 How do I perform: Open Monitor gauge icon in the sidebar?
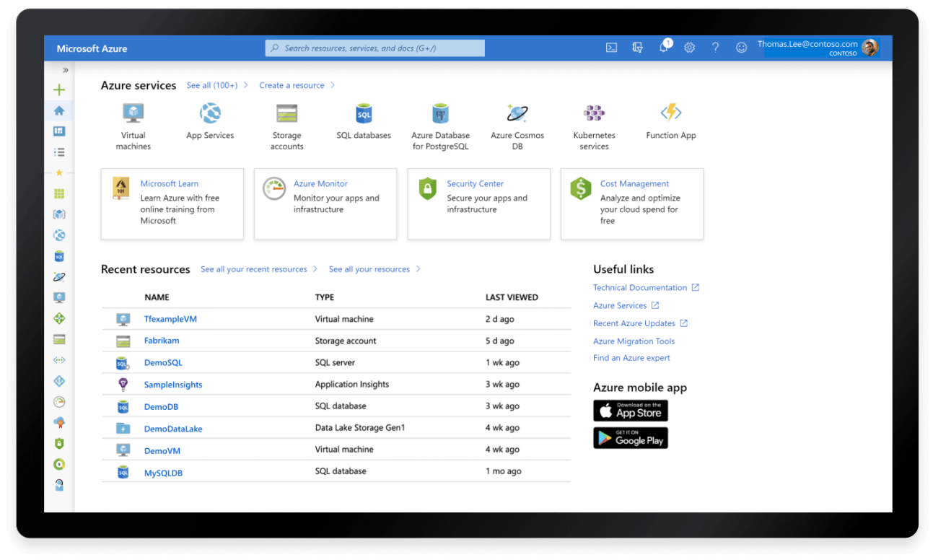59,402
